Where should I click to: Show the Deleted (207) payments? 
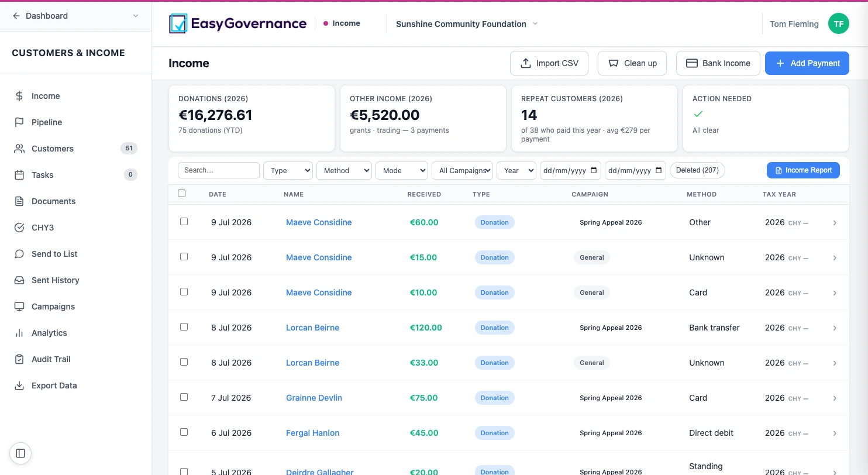click(x=697, y=170)
